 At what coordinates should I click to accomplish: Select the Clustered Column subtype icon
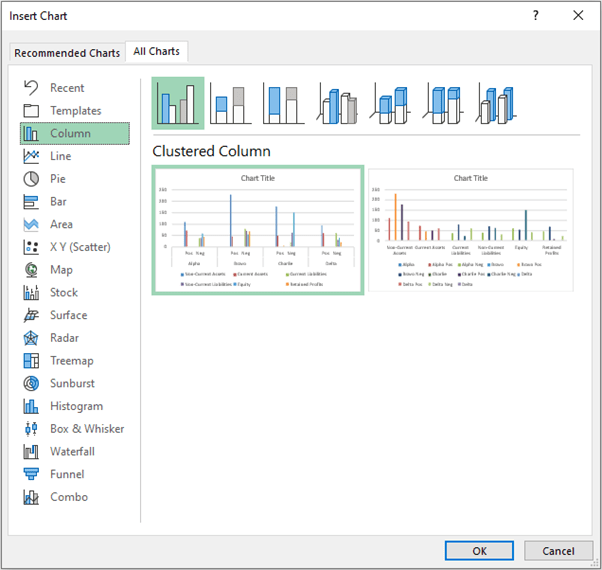click(x=178, y=103)
